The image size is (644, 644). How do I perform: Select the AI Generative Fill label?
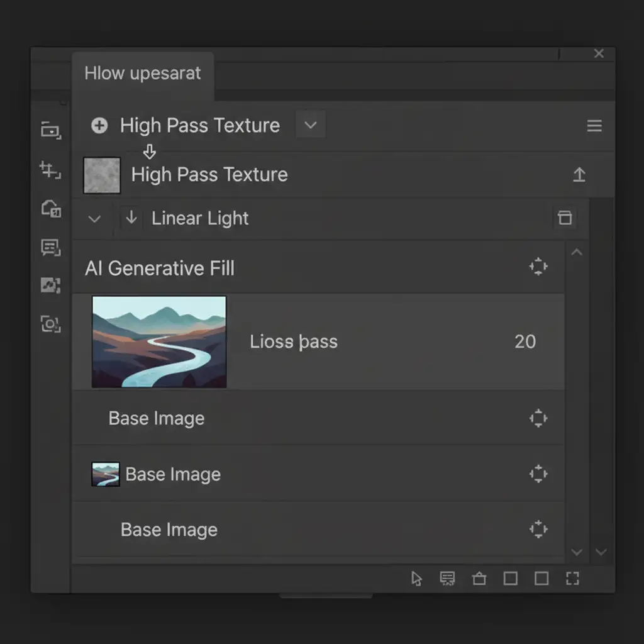[x=160, y=269]
